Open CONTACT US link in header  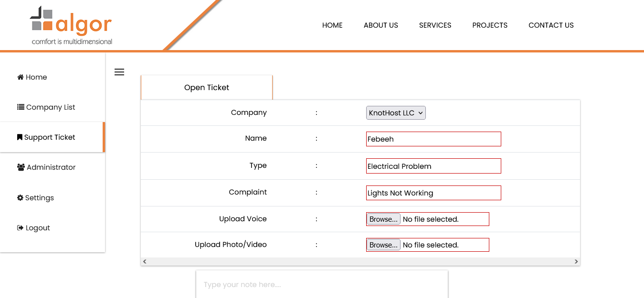[x=551, y=25]
